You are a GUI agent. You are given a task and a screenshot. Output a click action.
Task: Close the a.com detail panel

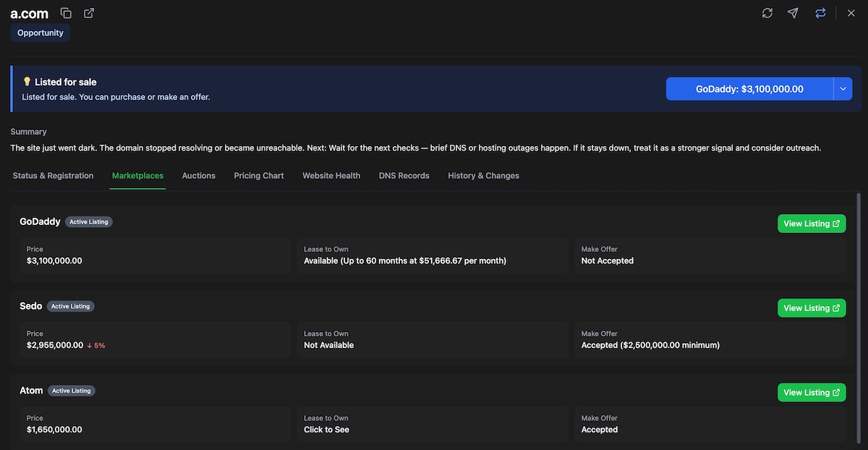tap(851, 13)
